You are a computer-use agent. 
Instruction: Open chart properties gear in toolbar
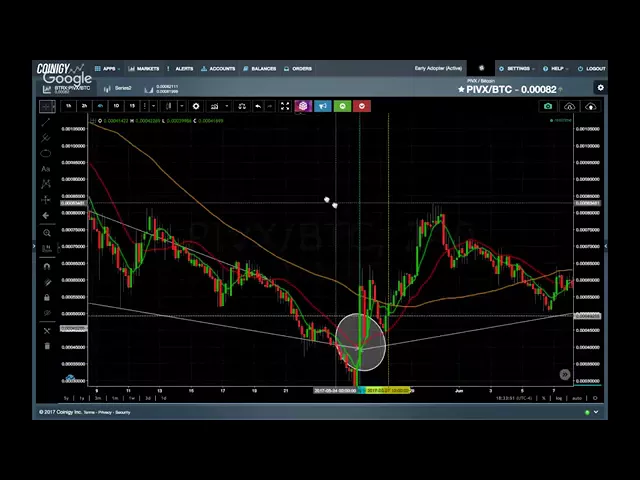click(x=196, y=106)
